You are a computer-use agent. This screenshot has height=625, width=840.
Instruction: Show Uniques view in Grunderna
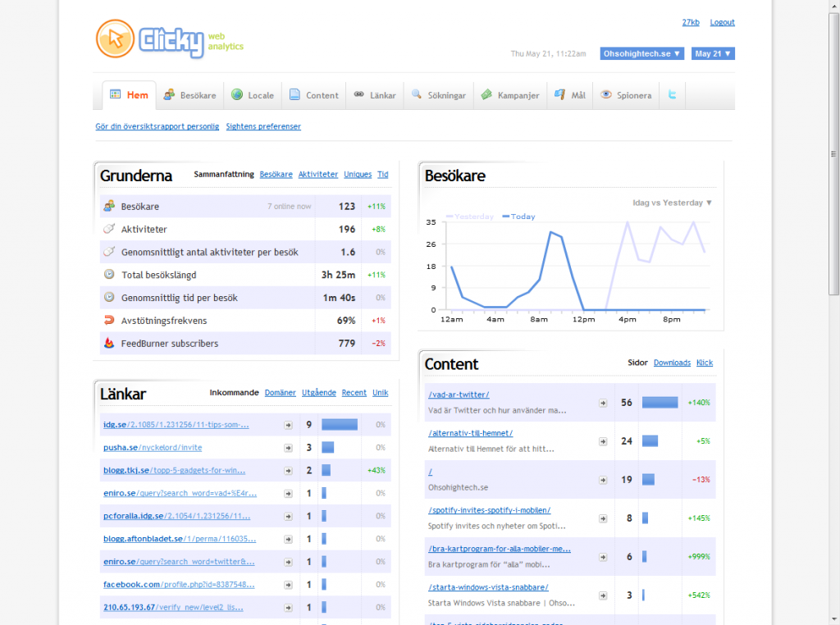coord(358,175)
